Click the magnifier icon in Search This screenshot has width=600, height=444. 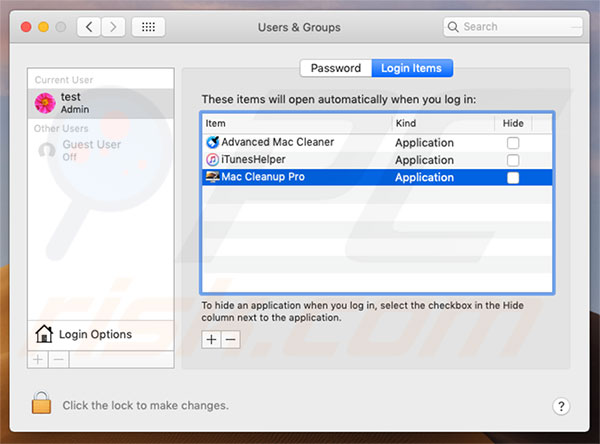453,27
